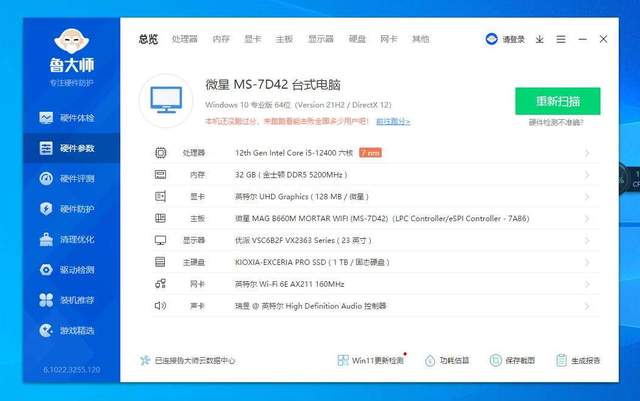Click the download arrow icon
640x401 pixels.
[540, 39]
